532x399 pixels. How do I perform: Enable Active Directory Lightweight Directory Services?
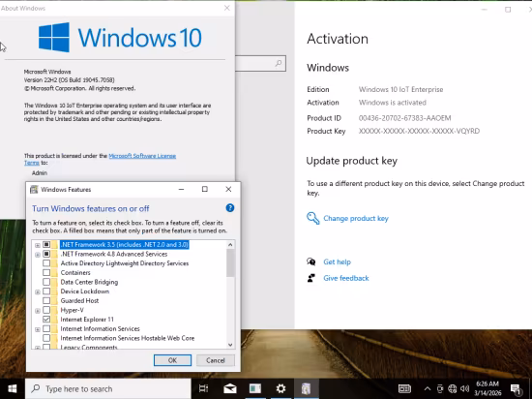[x=46, y=263]
